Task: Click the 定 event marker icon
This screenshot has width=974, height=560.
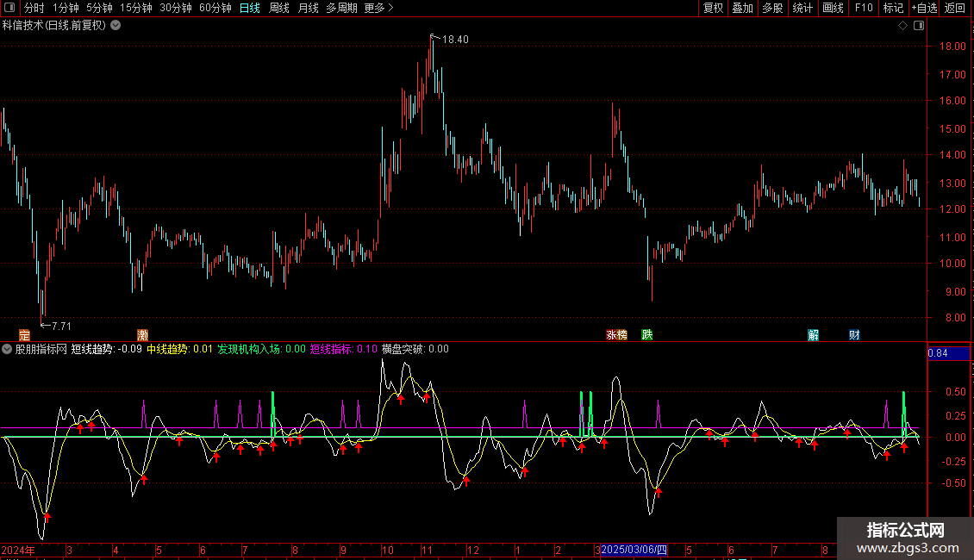Action: coord(24,335)
